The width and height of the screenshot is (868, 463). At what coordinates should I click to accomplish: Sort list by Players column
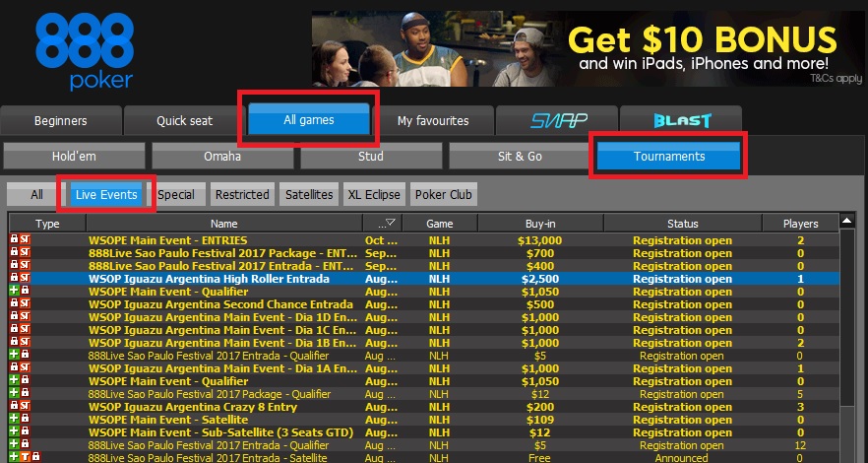[800, 224]
